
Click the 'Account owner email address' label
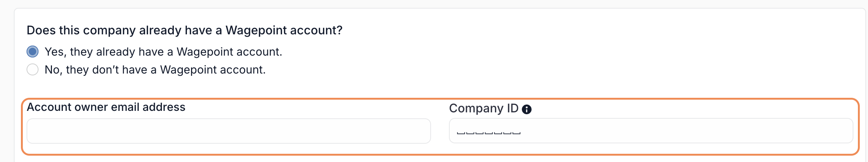(x=106, y=107)
